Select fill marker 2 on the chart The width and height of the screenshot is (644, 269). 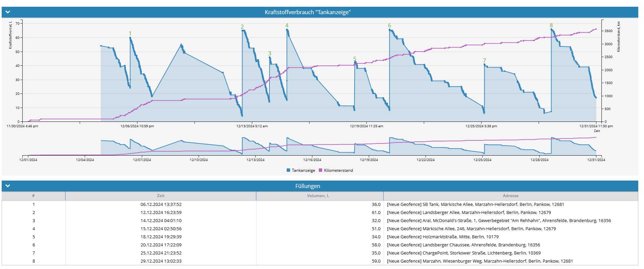(242, 27)
